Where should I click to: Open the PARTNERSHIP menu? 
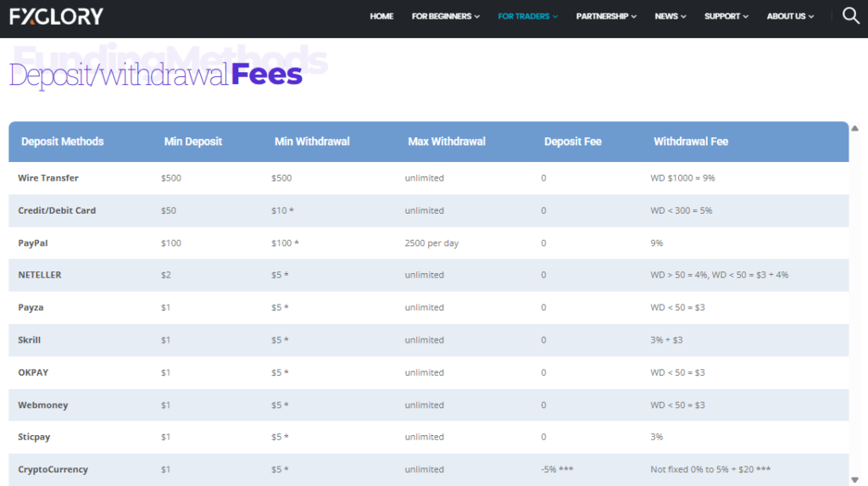click(606, 17)
